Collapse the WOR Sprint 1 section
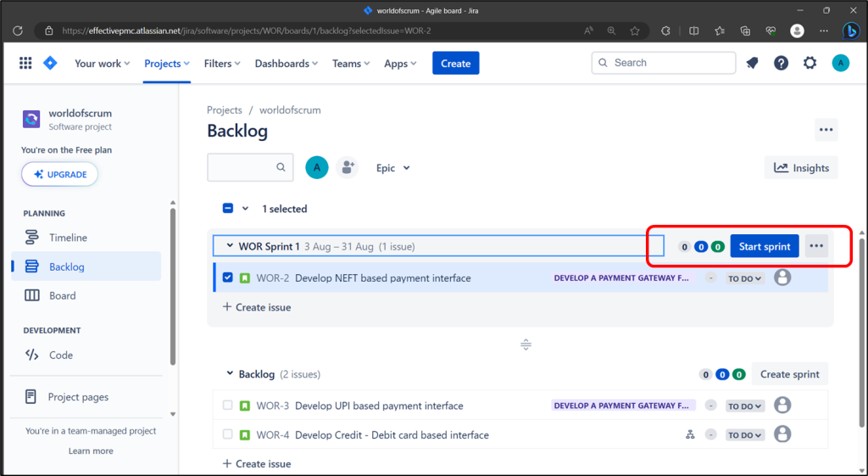The image size is (868, 476). pyautogui.click(x=230, y=246)
